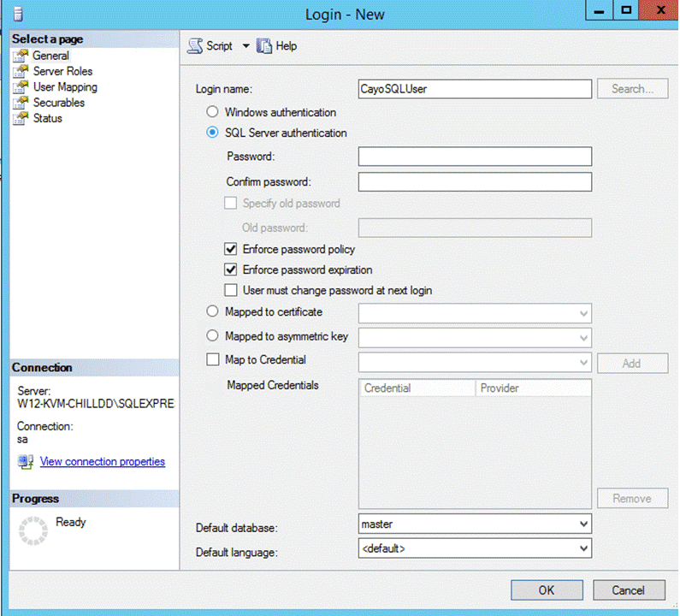Open View connection properties link
Screen dimensions: 680x616
[103, 461]
